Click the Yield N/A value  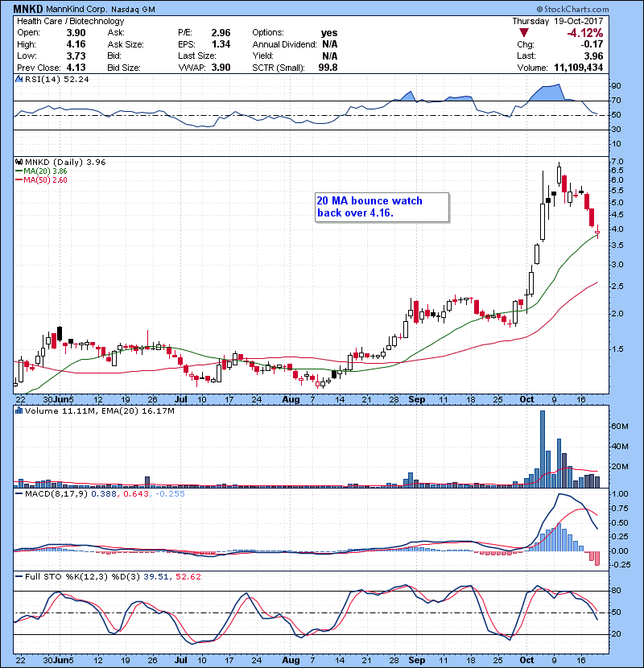point(330,56)
